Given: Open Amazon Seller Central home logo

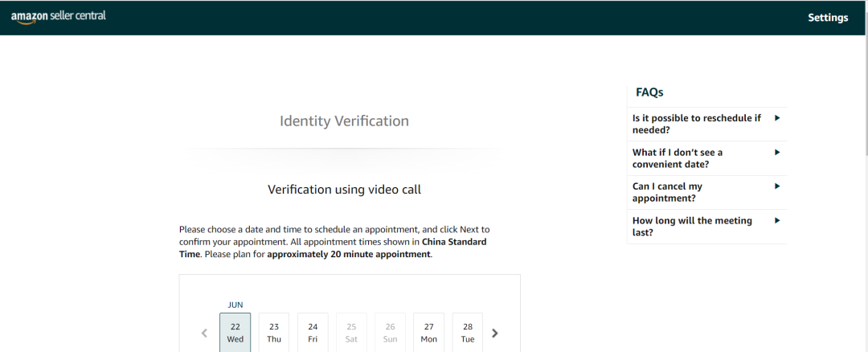Looking at the screenshot, I should pyautogui.click(x=58, y=17).
